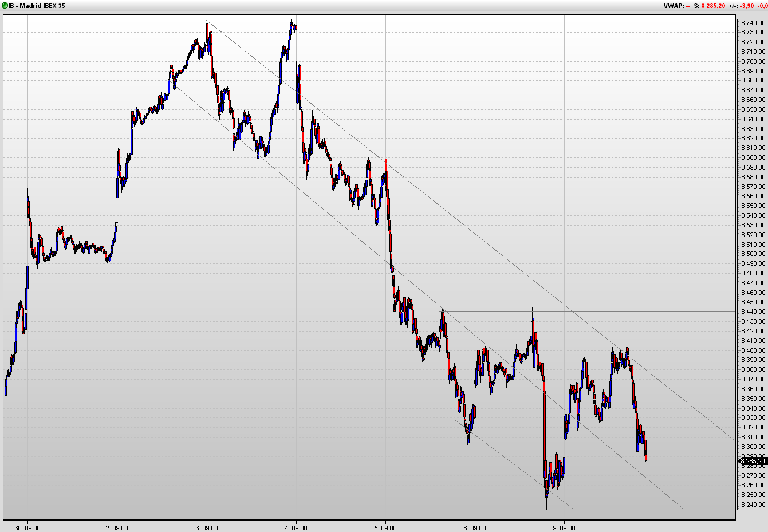Click the '3. 09:00' date label
768x532 pixels.
207,528
